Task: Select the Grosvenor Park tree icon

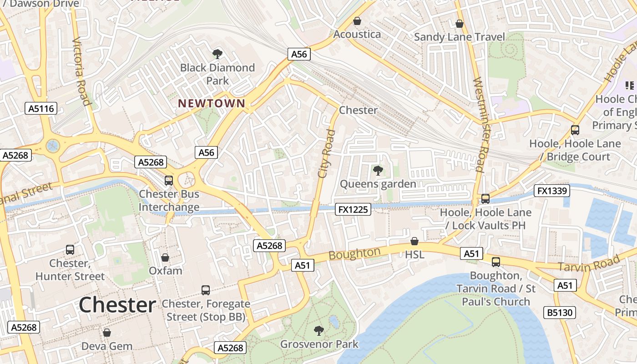Action: 319,330
